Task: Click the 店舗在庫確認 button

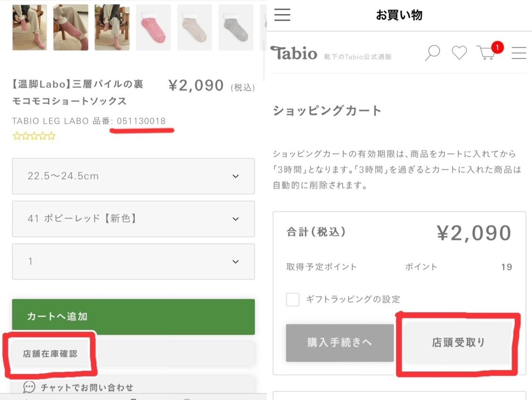Action: click(x=50, y=354)
